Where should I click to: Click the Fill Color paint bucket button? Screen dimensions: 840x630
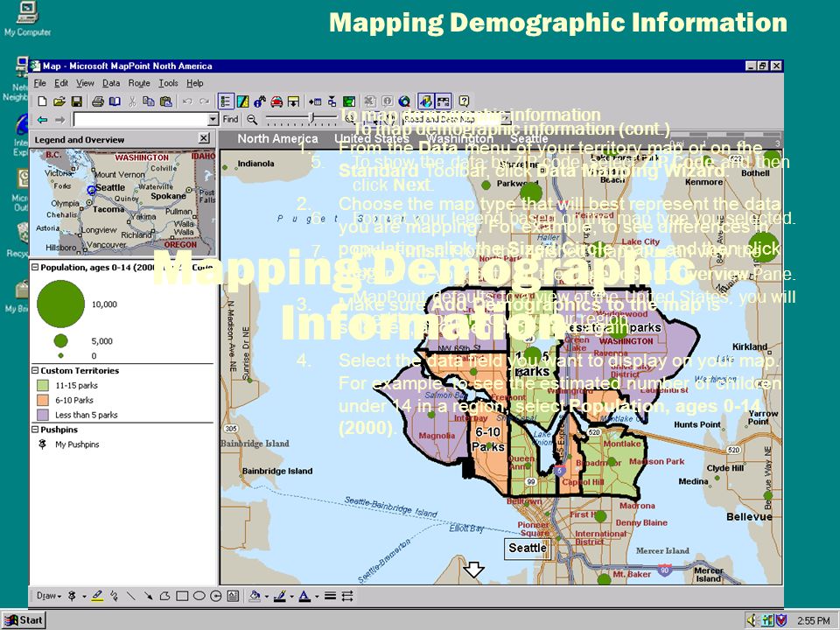[255, 596]
